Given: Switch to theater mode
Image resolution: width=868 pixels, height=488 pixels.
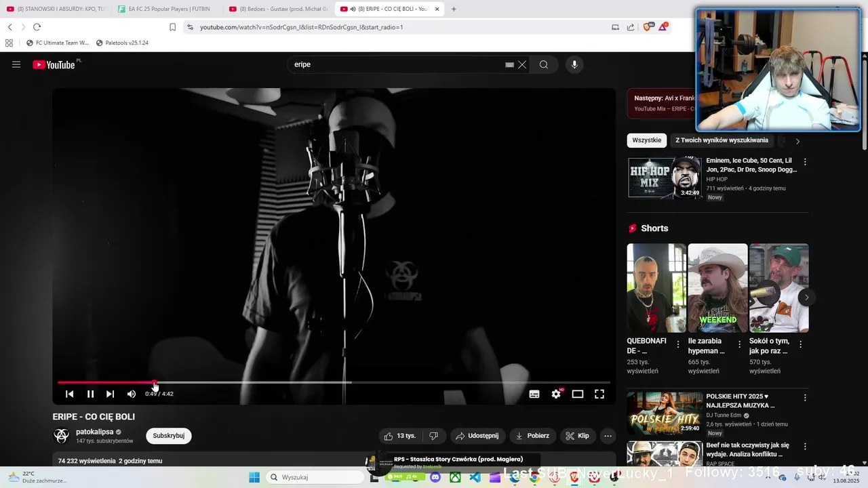Looking at the screenshot, I should point(578,394).
